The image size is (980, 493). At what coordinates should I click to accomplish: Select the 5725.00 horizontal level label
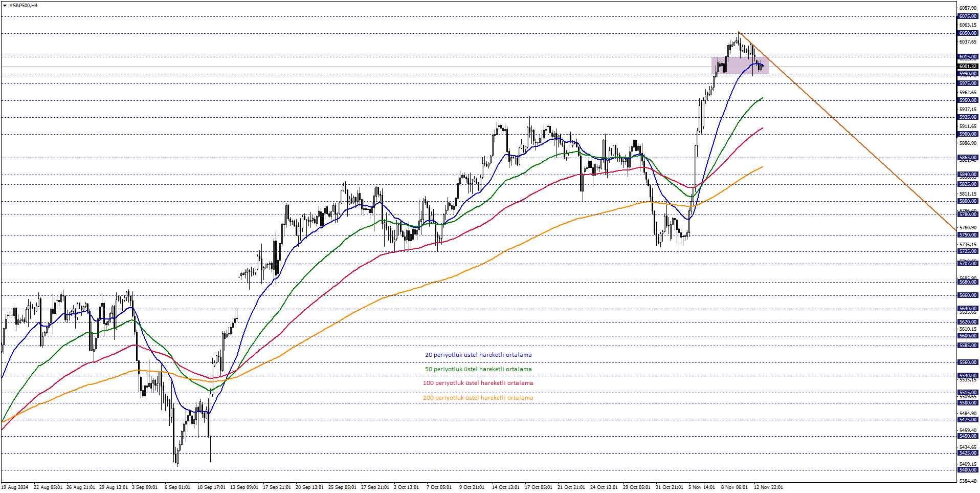pyautogui.click(x=968, y=251)
